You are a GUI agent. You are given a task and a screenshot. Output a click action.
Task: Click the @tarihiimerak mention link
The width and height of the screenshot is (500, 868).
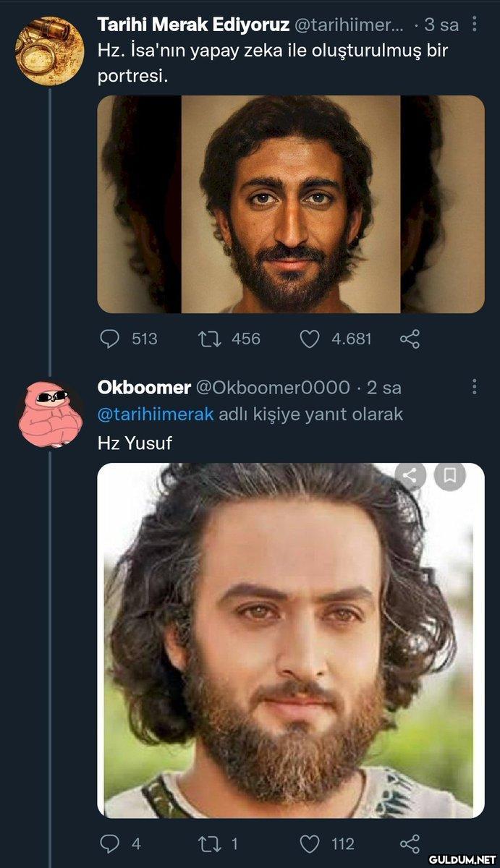tap(155, 414)
